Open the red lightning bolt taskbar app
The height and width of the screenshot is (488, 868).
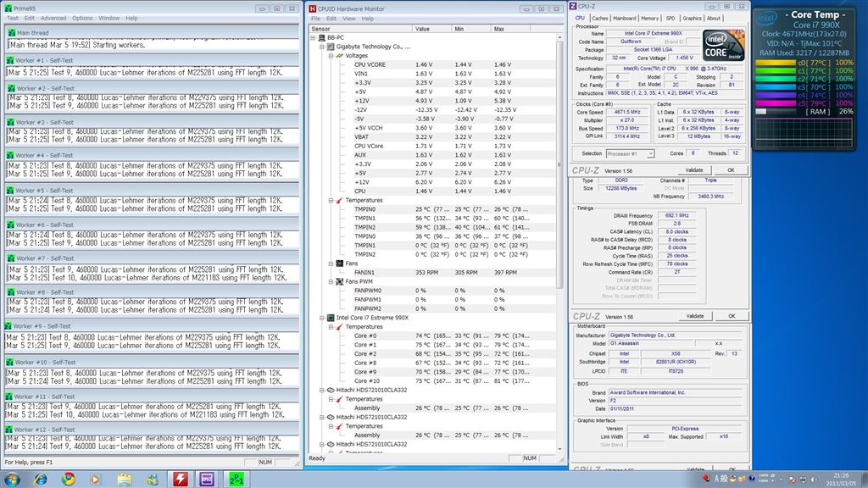click(x=180, y=479)
